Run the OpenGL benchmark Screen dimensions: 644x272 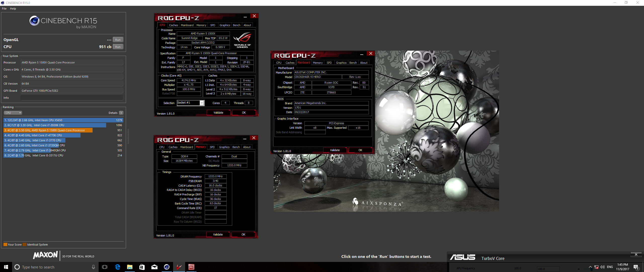click(118, 40)
